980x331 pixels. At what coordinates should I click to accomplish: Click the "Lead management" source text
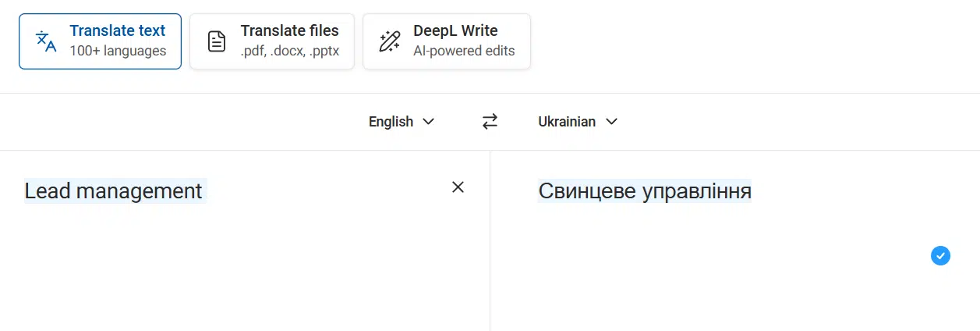113,190
